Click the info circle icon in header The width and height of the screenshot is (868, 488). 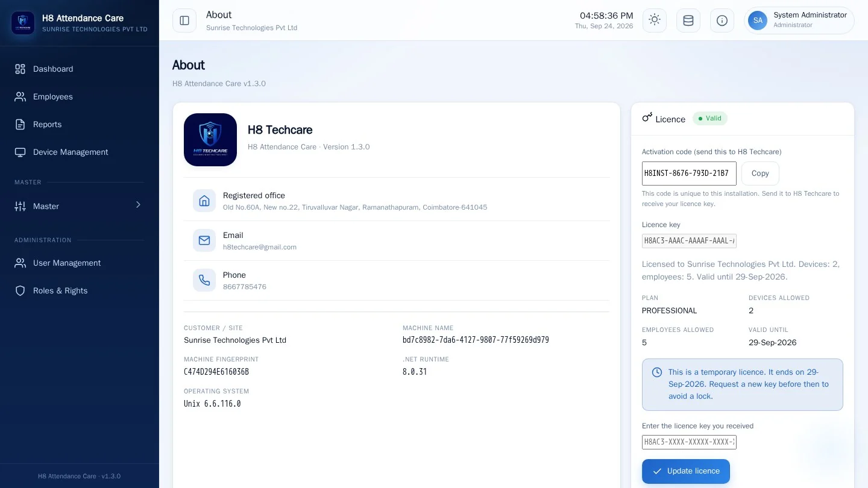(722, 20)
